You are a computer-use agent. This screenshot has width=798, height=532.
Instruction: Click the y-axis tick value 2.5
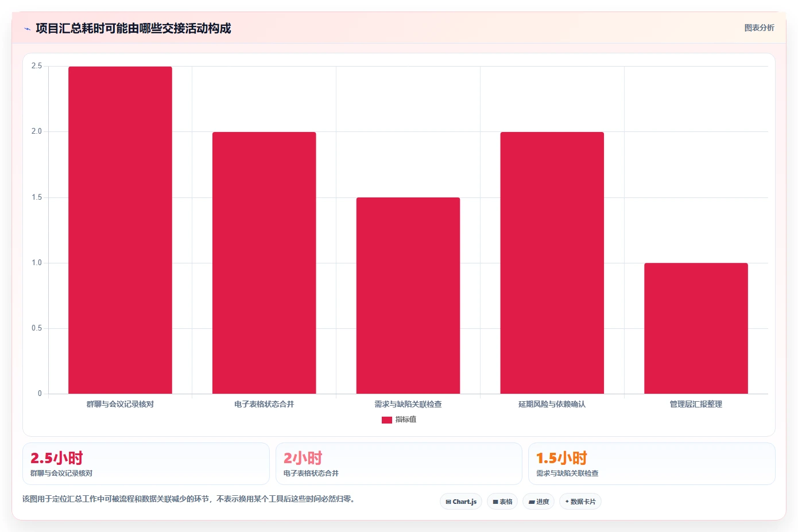coord(37,66)
